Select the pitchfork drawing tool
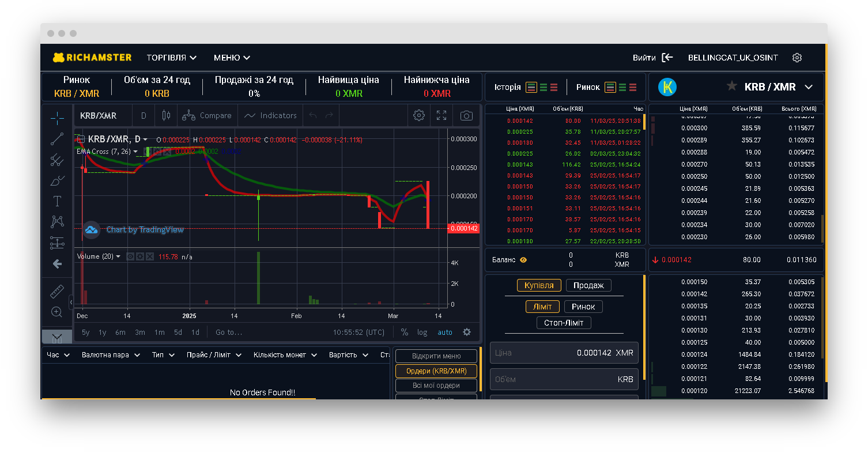 coord(57,160)
